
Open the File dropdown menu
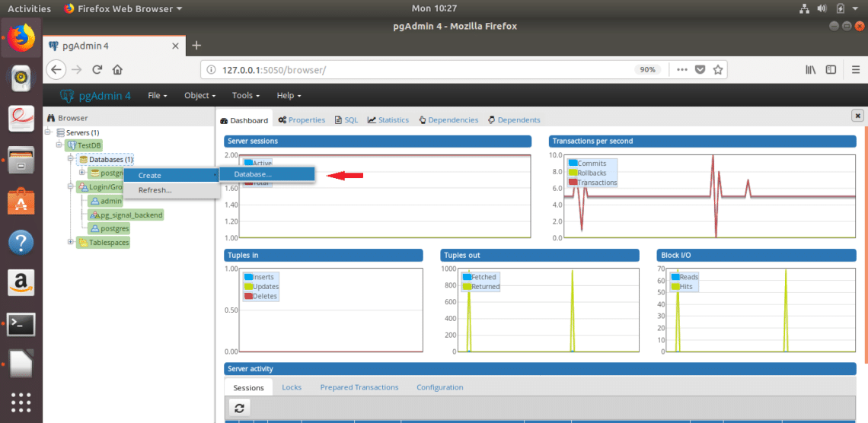click(x=158, y=96)
